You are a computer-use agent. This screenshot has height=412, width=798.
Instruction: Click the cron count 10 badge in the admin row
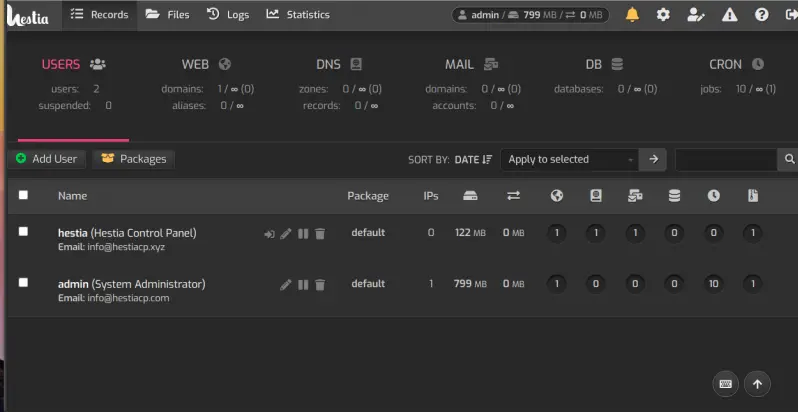pos(714,284)
